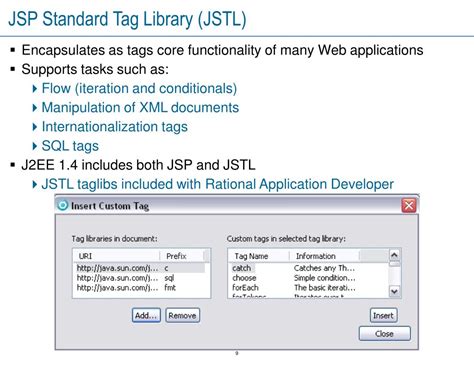Select the tag library with prefix sql

coord(140,278)
